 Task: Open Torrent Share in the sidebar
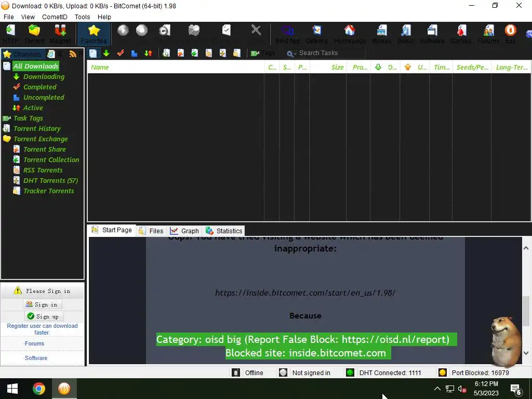coord(45,150)
